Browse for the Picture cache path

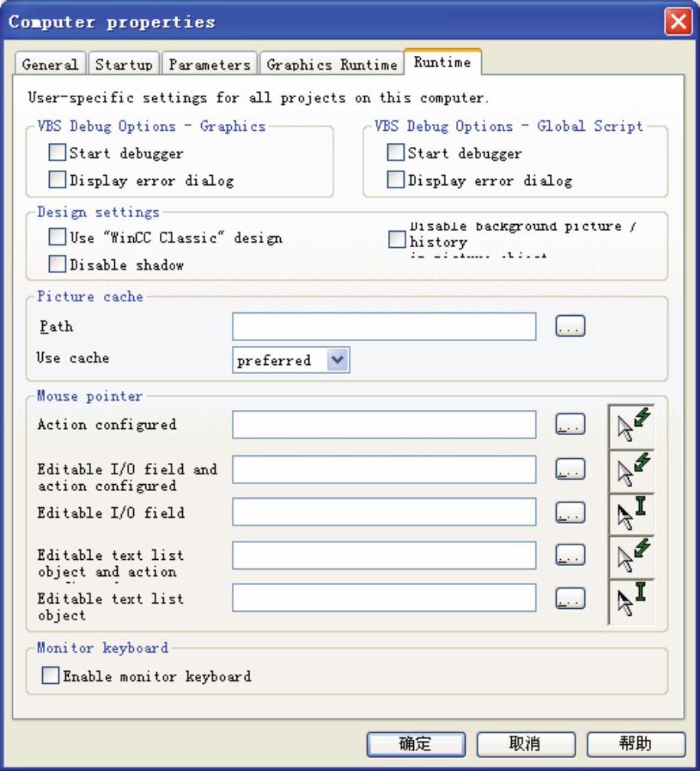tap(570, 326)
